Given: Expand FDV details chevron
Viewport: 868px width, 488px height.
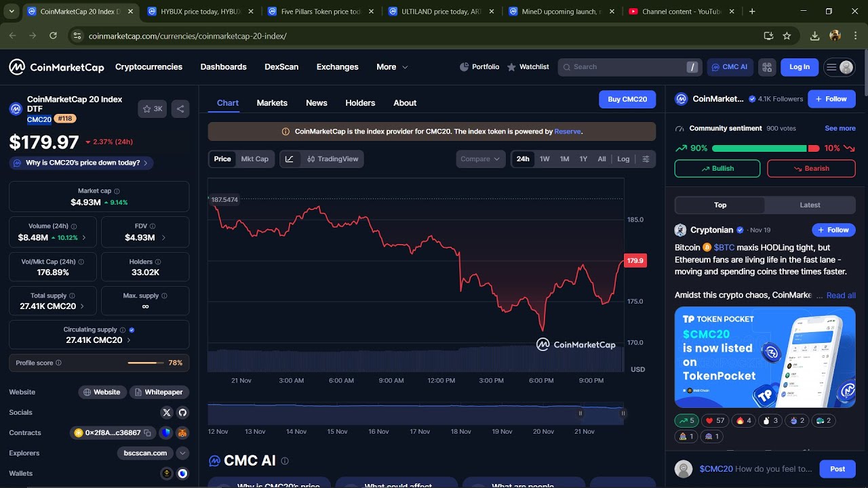Looking at the screenshot, I should tap(163, 238).
